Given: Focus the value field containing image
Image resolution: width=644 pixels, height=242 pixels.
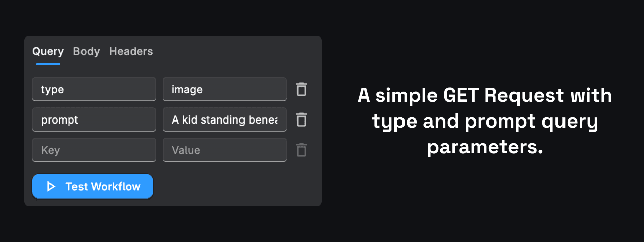Looking at the screenshot, I should (x=224, y=89).
